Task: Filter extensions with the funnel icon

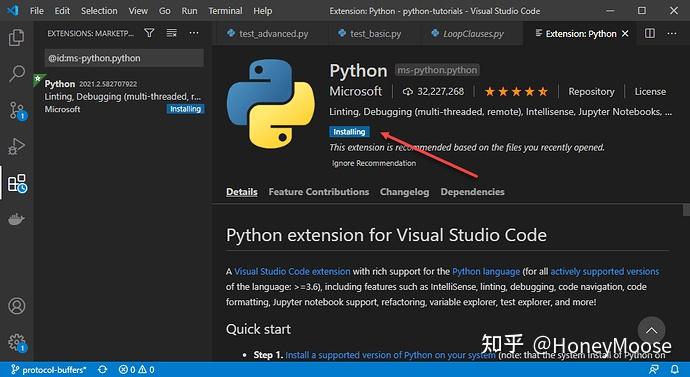Action: pyautogui.click(x=149, y=33)
